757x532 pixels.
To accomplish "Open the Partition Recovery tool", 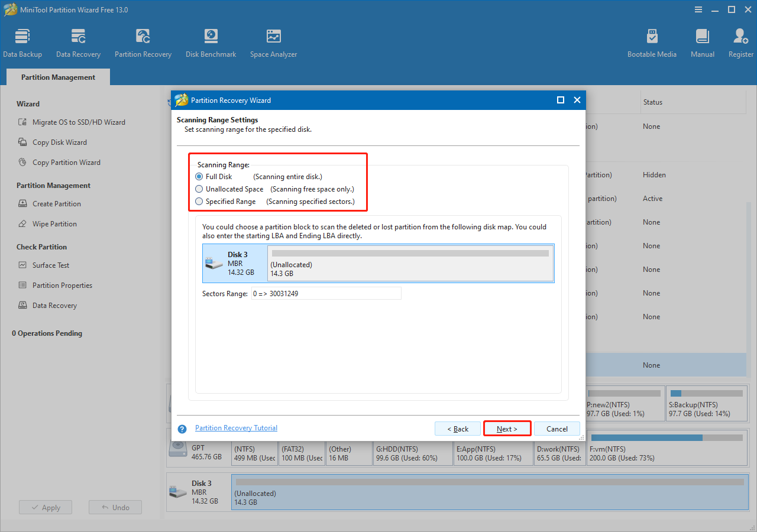I will point(143,41).
